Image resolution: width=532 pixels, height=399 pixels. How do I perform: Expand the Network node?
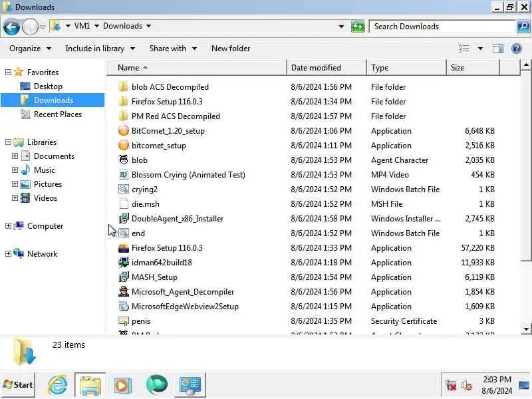[9, 253]
